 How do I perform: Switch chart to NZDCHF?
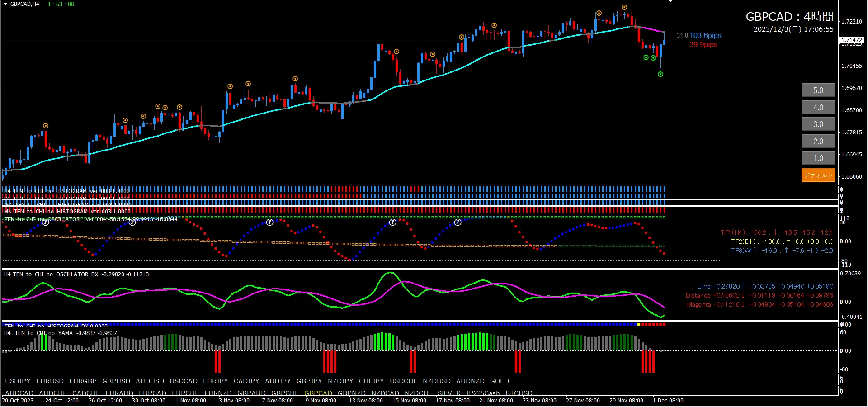pyautogui.click(x=418, y=393)
